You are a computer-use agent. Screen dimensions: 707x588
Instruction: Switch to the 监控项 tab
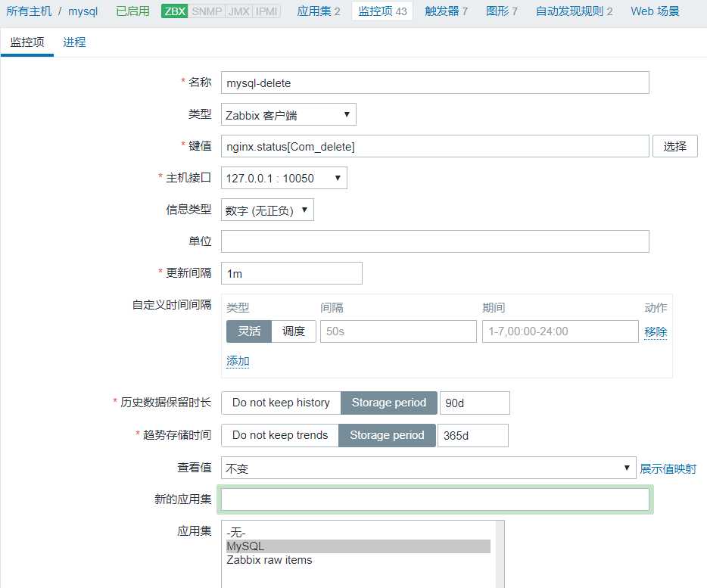tap(27, 42)
